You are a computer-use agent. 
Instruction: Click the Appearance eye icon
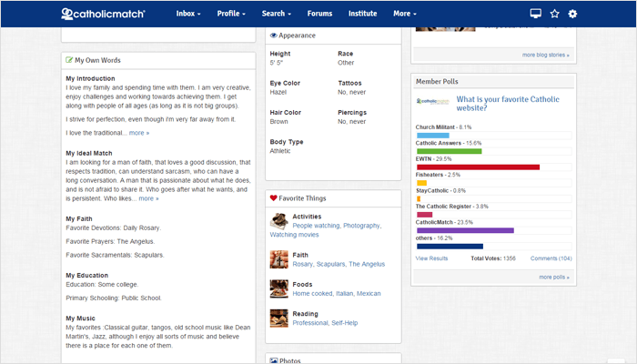tap(273, 35)
